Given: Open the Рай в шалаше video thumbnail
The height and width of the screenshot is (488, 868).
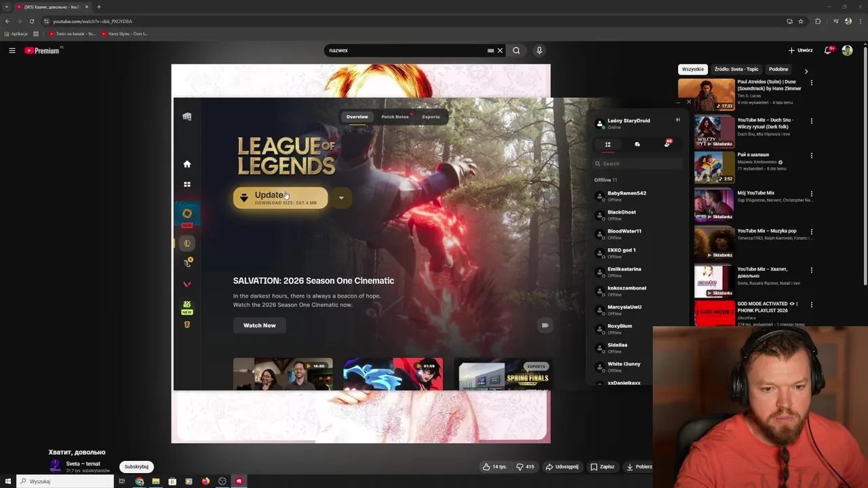Looking at the screenshot, I should click(x=714, y=167).
